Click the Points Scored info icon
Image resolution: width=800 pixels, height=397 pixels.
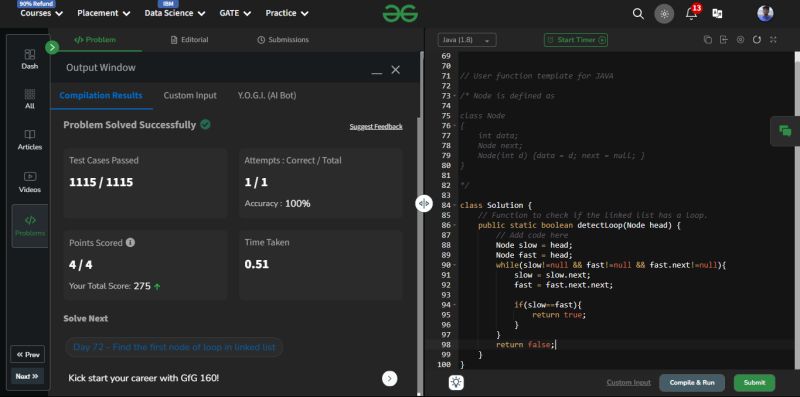click(x=130, y=242)
